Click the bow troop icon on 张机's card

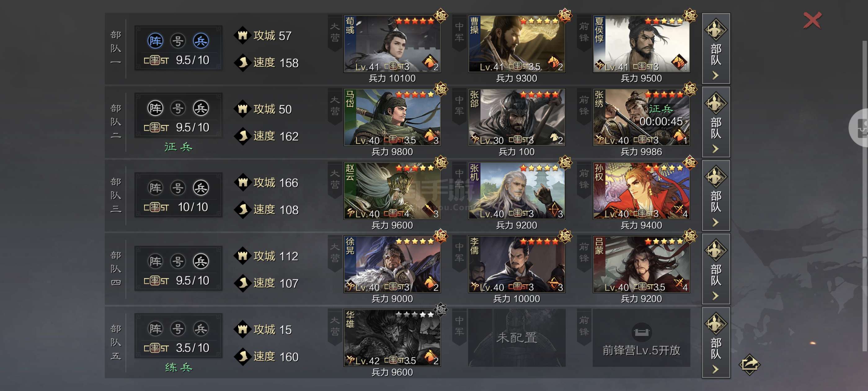click(554, 209)
